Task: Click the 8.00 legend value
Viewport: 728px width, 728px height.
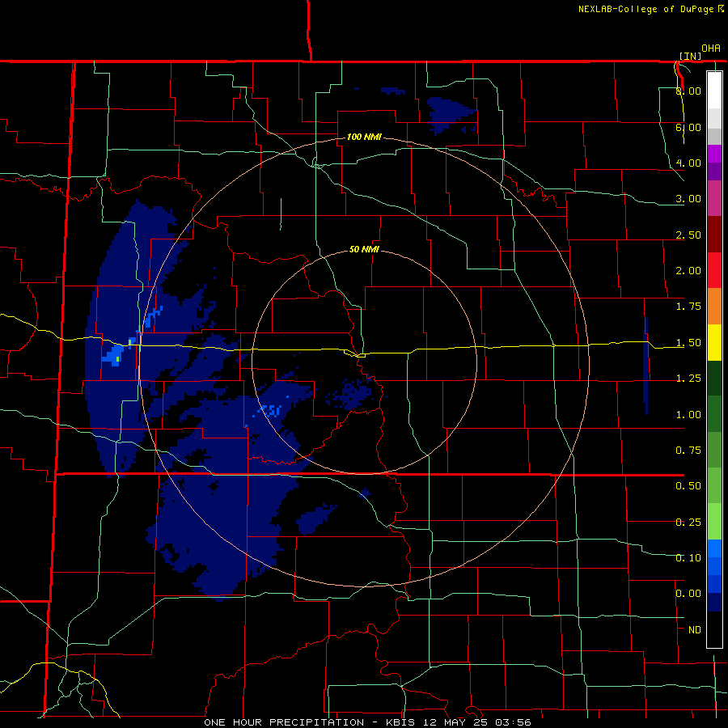Action: [688, 91]
